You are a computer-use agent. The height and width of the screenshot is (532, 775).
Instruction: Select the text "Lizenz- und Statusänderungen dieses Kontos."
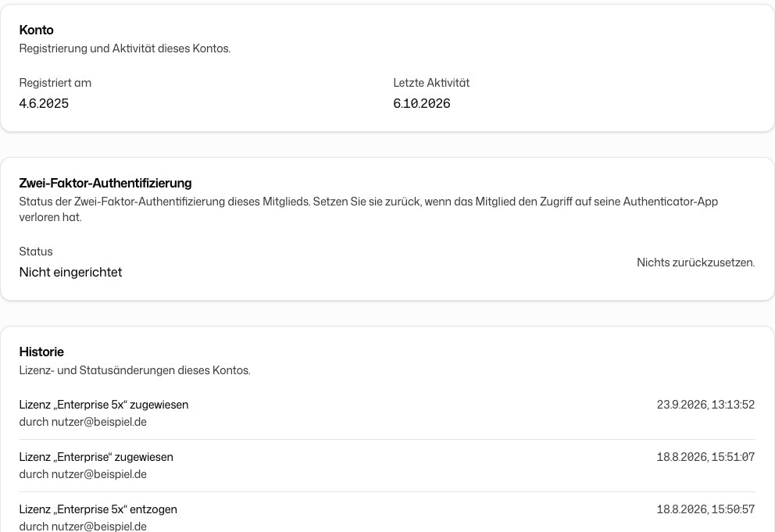pyautogui.click(x=135, y=370)
